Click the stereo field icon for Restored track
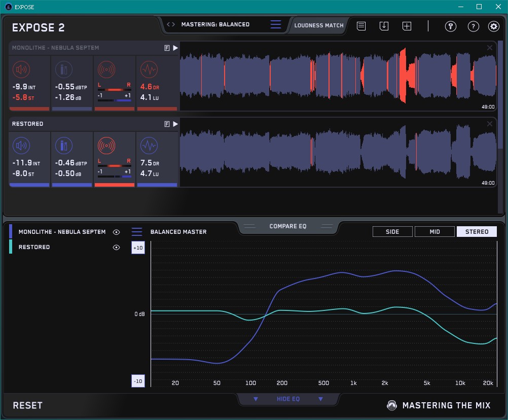This screenshot has width=508, height=420. tap(106, 146)
